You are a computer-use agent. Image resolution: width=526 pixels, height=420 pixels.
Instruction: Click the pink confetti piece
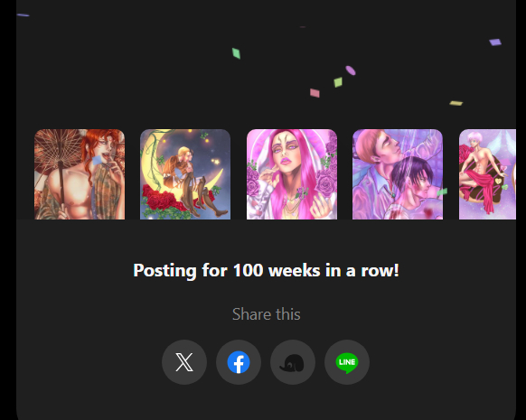click(x=315, y=93)
